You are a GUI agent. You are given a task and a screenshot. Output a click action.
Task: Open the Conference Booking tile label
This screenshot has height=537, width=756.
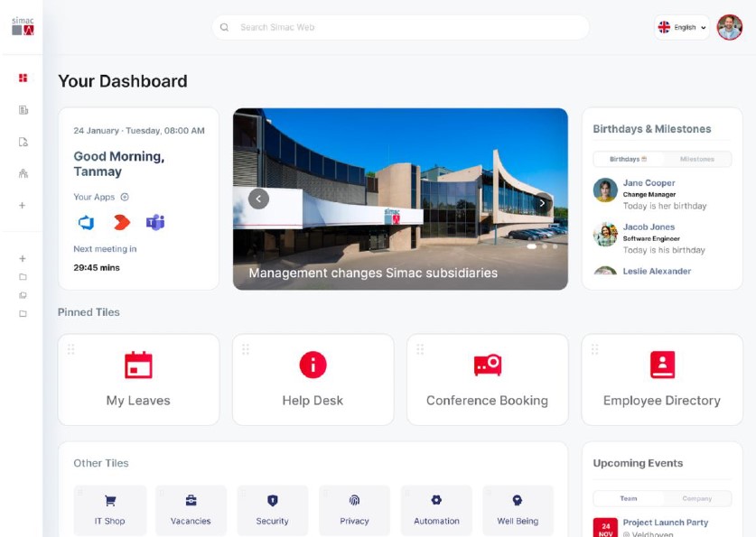tap(488, 401)
